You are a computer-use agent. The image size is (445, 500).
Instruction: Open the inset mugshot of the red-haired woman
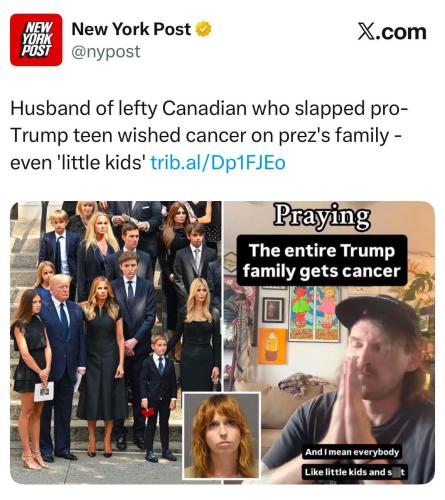(221, 436)
